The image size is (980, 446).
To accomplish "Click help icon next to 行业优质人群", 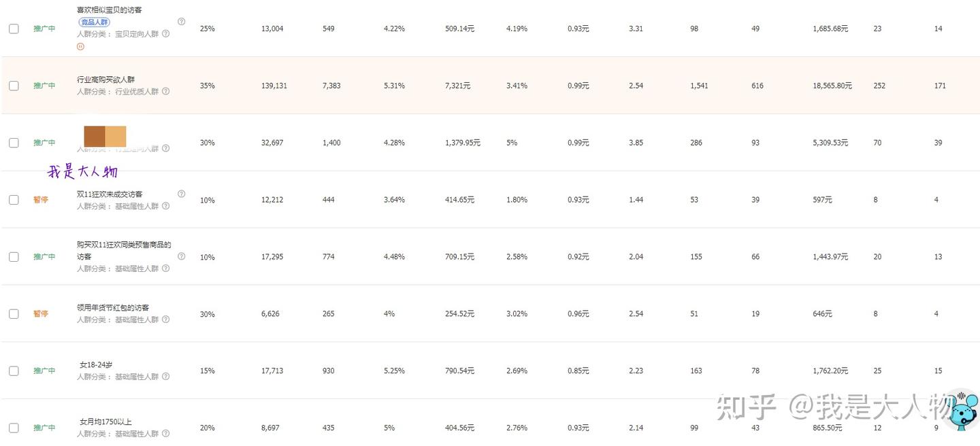I will tap(165, 91).
